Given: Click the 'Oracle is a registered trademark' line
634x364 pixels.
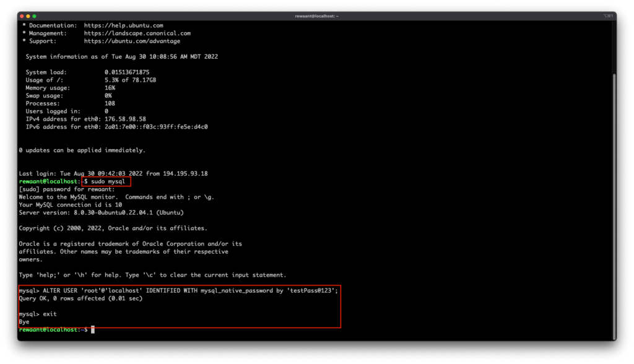Looking at the screenshot, I should tap(130, 243).
